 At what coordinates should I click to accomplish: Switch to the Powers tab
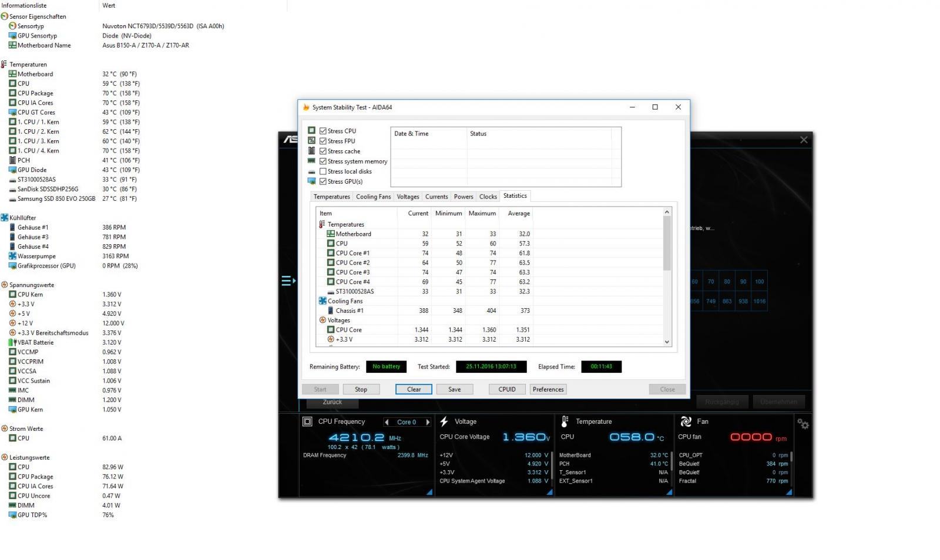coord(464,197)
